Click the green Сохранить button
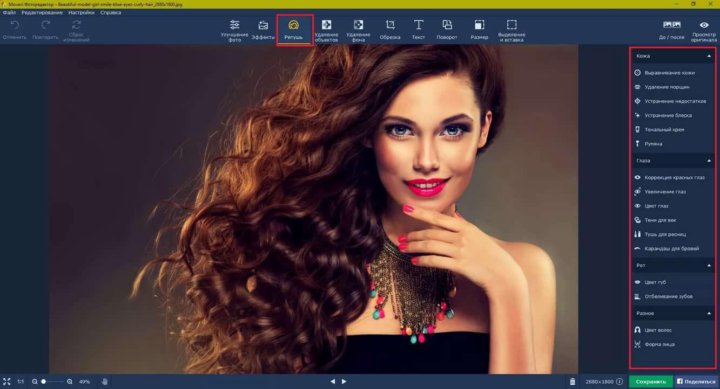Viewport: 720px width, 389px height. click(651, 381)
